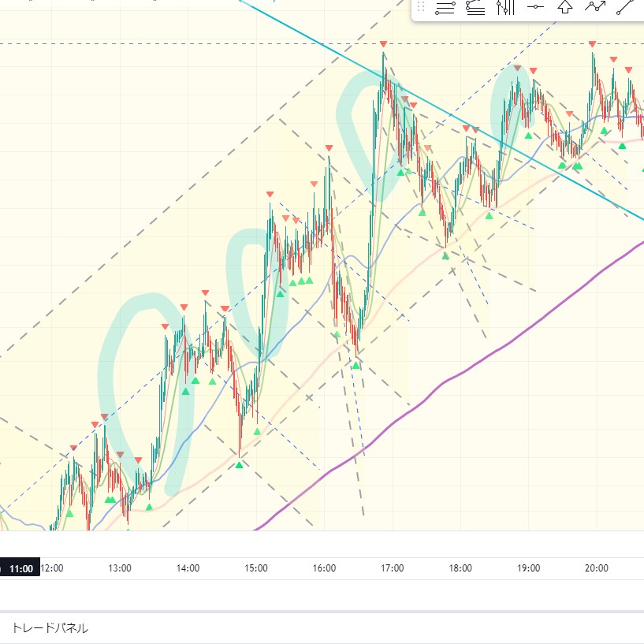
Task: Select the Arrow up marker tool
Action: point(564,8)
